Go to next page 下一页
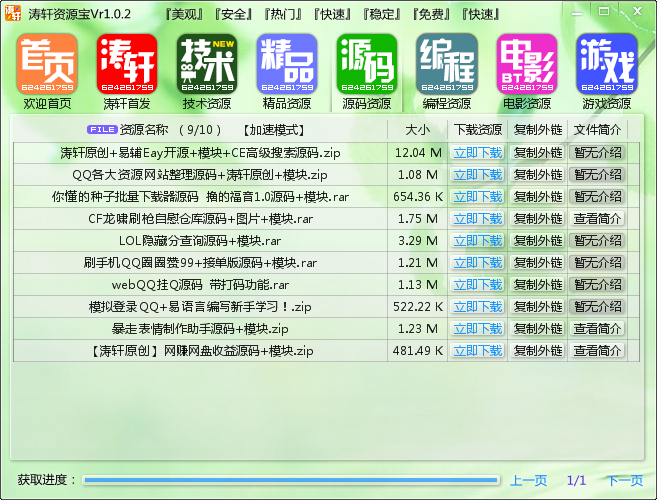 625,480
